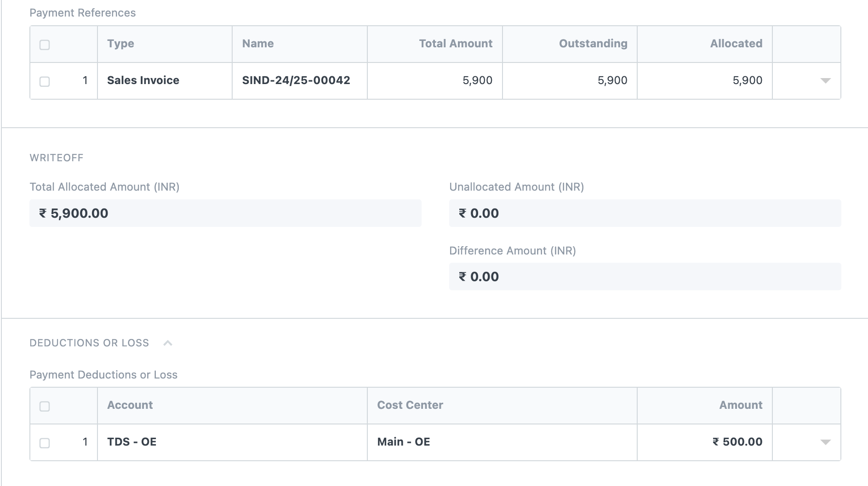The height and width of the screenshot is (486, 868).
Task: Edit the TDS - OE account cell
Action: tap(232, 442)
